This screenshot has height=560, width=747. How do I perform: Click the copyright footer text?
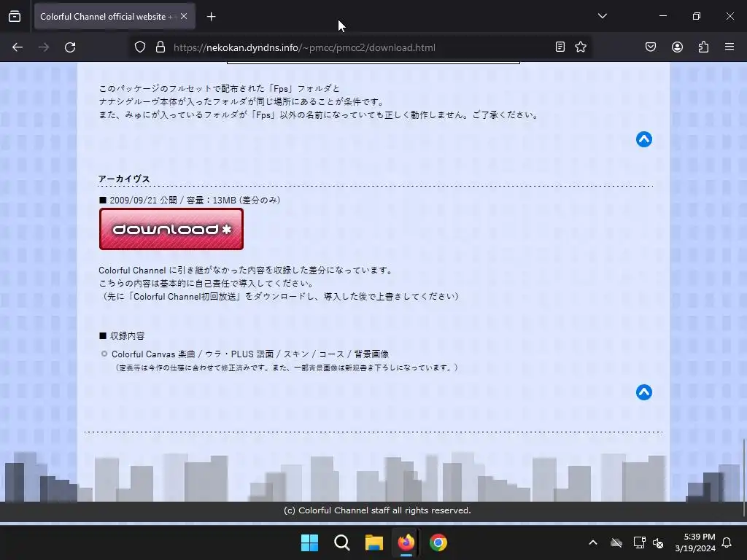tap(377, 510)
